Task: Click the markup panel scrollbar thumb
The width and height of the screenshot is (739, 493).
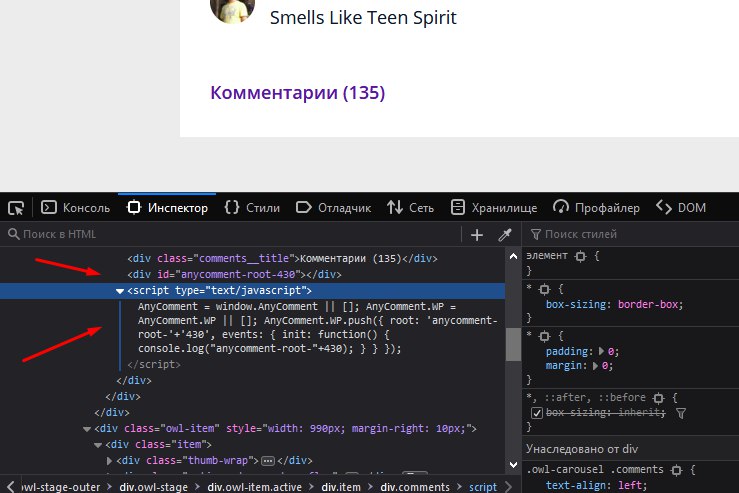Action: pos(513,345)
